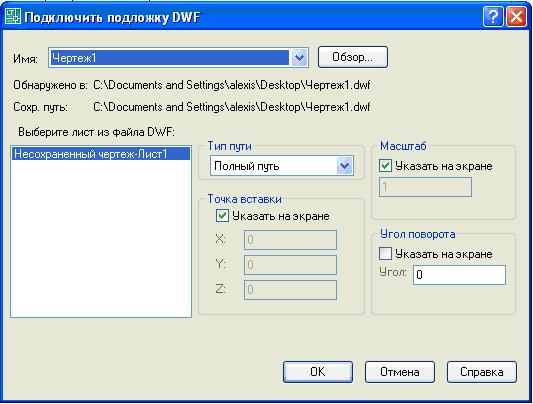
Task: Close the Подключить подложку DWF dialog
Action: point(516,17)
